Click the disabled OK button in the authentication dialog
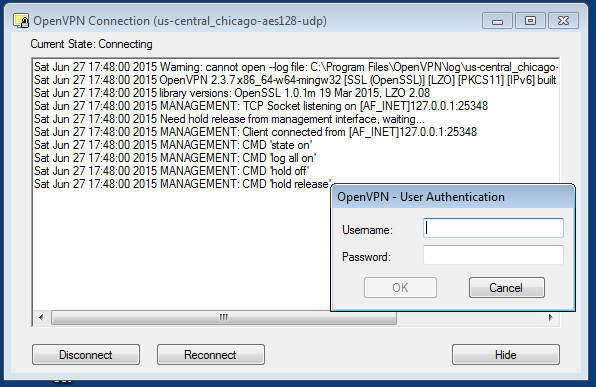The width and height of the screenshot is (596, 387). coord(400,287)
